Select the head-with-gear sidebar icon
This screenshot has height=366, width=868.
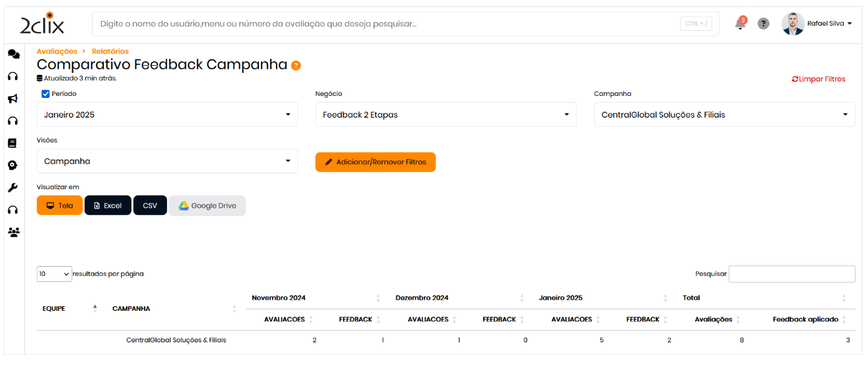(x=12, y=166)
